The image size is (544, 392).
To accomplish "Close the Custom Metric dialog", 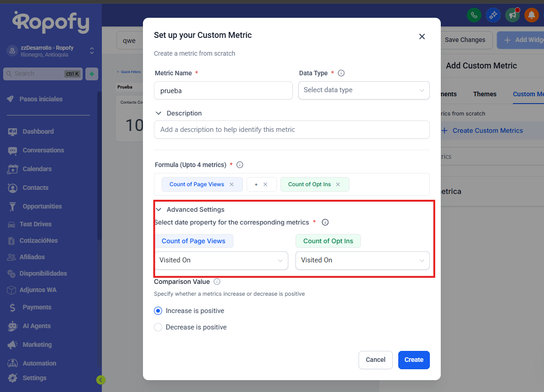I will (422, 37).
